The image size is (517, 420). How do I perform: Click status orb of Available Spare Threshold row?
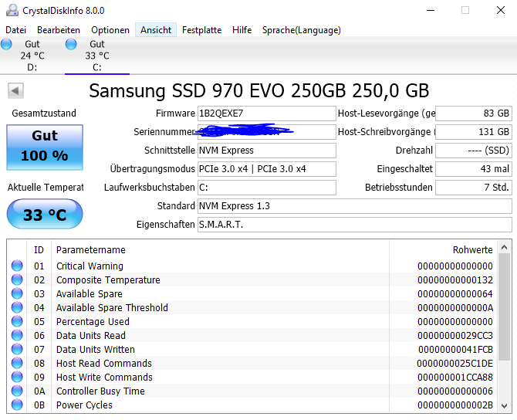click(x=17, y=307)
